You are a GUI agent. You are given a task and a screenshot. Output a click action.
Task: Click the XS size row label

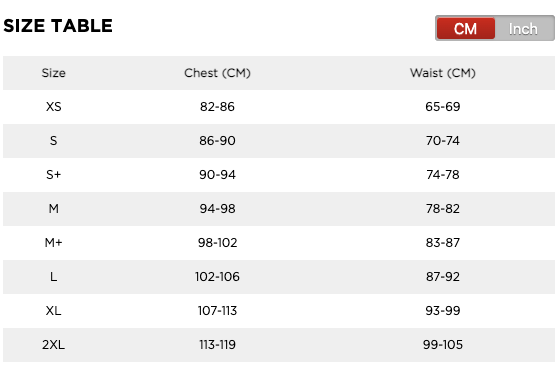pyautogui.click(x=54, y=107)
